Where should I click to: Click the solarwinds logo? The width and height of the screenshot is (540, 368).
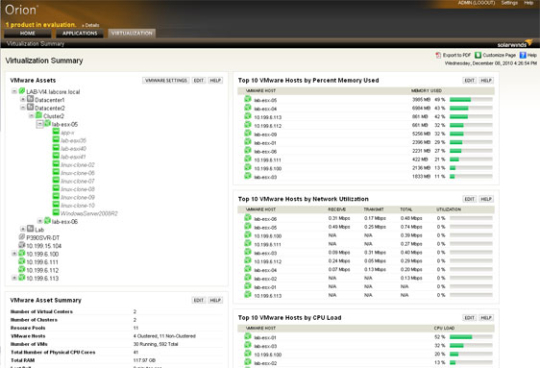[x=515, y=44]
